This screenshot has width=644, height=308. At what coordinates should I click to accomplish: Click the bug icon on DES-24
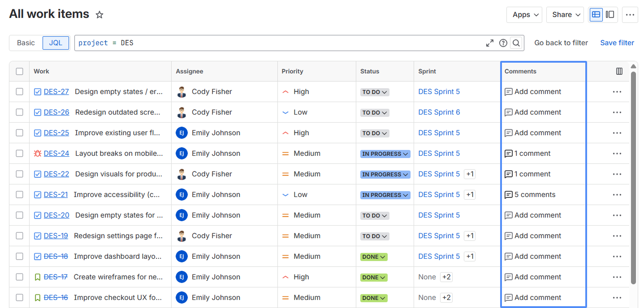[38, 154]
